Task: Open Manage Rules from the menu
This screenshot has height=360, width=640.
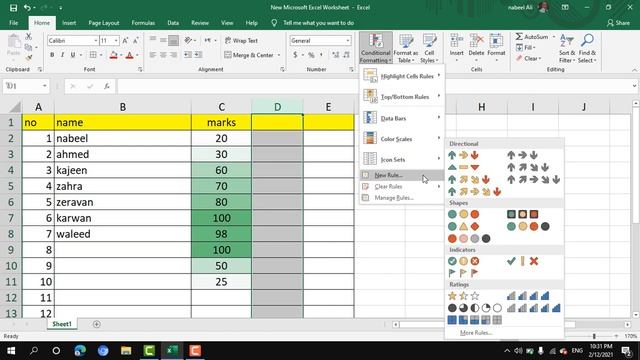Action: click(x=402, y=198)
